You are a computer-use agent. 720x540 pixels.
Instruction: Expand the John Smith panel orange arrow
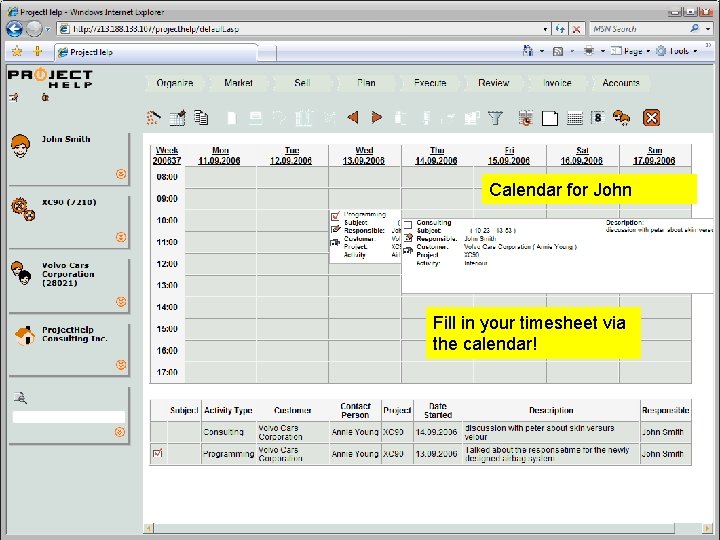click(121, 174)
